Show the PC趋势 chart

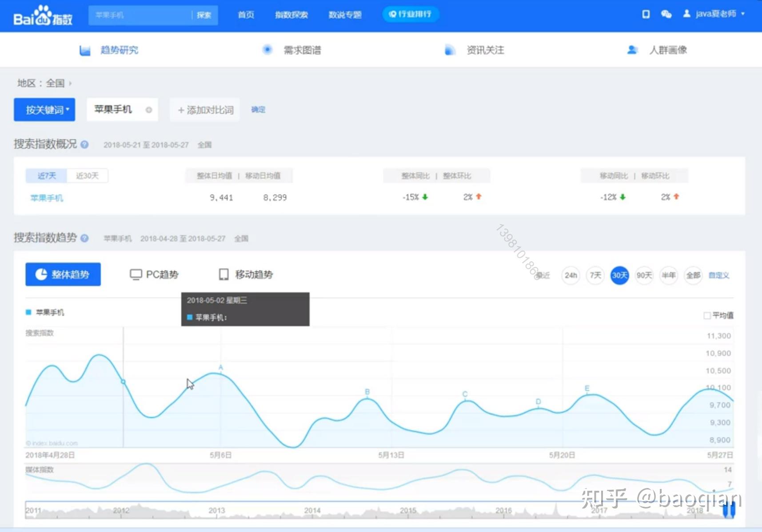(x=154, y=274)
